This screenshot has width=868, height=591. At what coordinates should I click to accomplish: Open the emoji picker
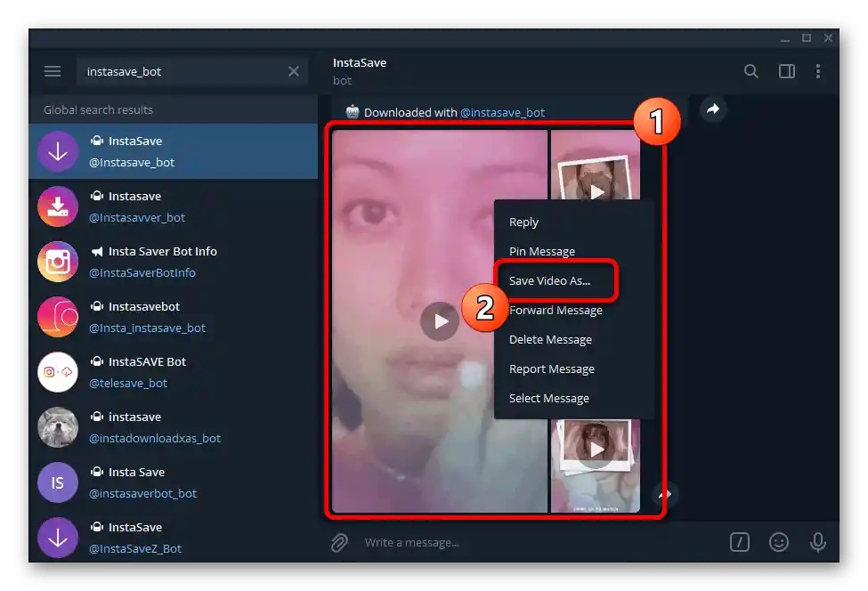[x=778, y=542]
